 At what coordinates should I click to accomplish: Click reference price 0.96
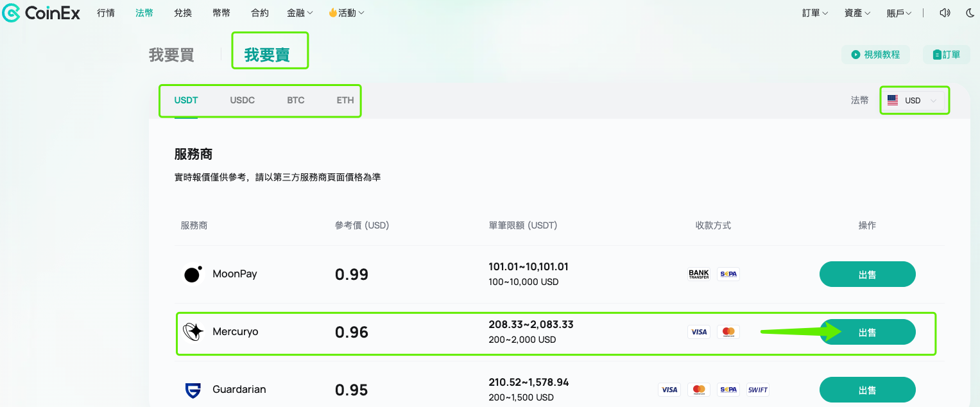[352, 333]
